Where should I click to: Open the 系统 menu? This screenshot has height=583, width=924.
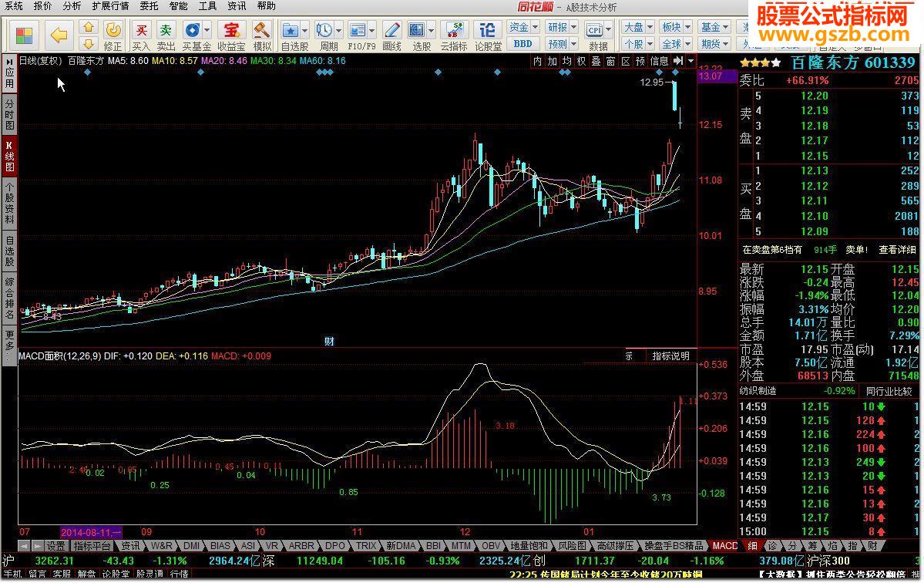pyautogui.click(x=14, y=6)
